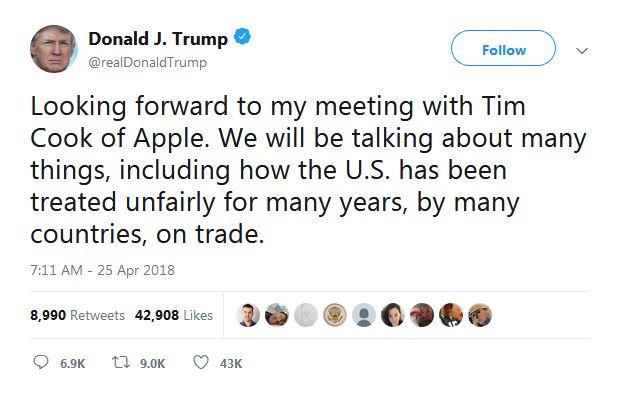Image resolution: width=623 pixels, height=407 pixels.
Task: Click the default gray silhouette liker avatar
Action: (363, 315)
